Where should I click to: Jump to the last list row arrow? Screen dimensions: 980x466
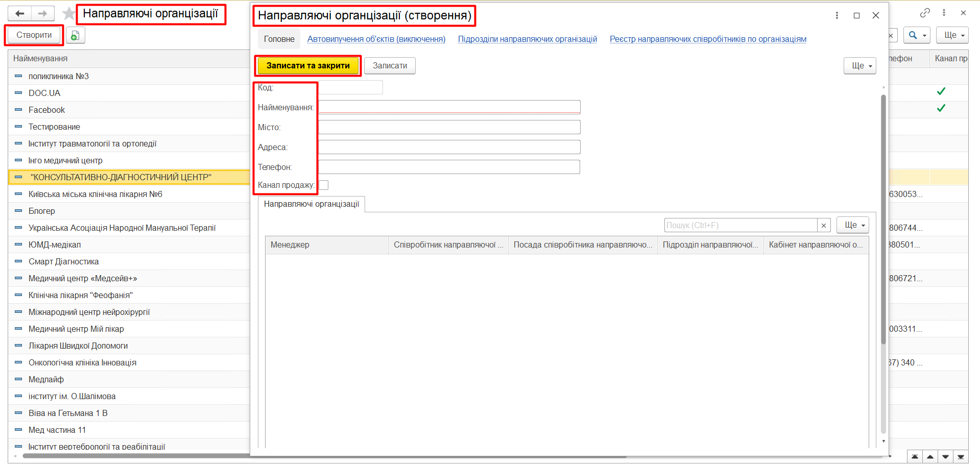tap(961, 457)
